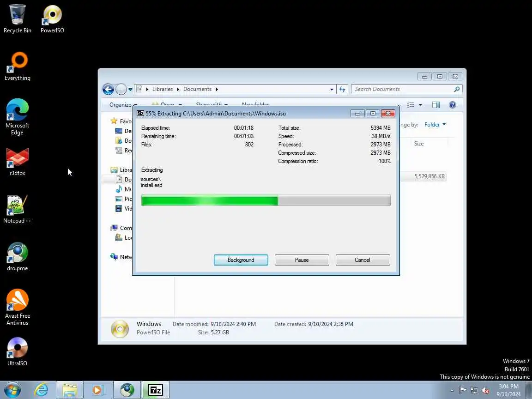Open Windows Media Player taskbar icon
Viewport: 532px width, 399px height.
[97, 390]
